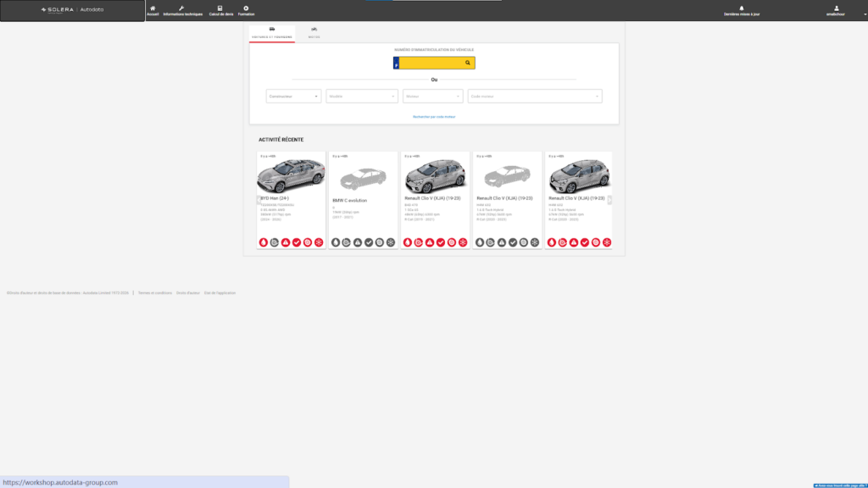Image resolution: width=868 pixels, height=488 pixels.
Task: Open Droits d'auteur footer link
Action: pyautogui.click(x=188, y=292)
